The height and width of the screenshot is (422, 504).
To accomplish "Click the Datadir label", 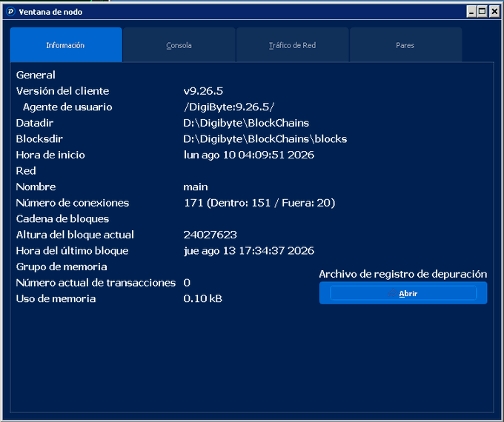I will pos(35,123).
